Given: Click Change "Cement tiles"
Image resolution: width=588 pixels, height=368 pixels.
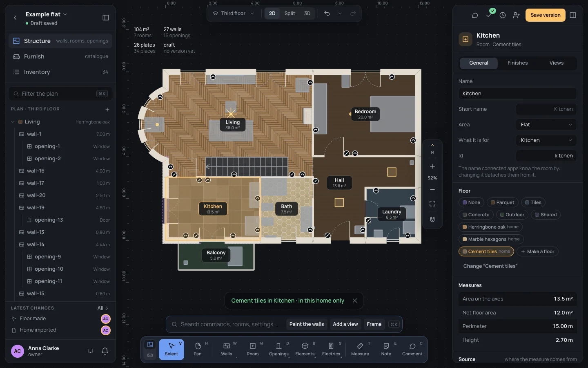Looking at the screenshot, I should pos(490,266).
